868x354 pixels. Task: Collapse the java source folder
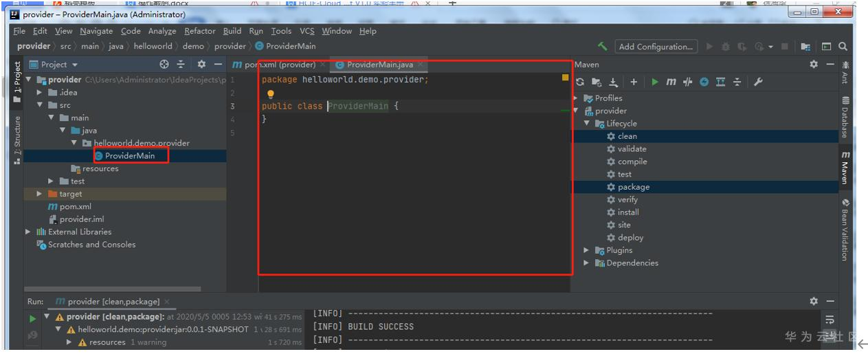pyautogui.click(x=63, y=130)
